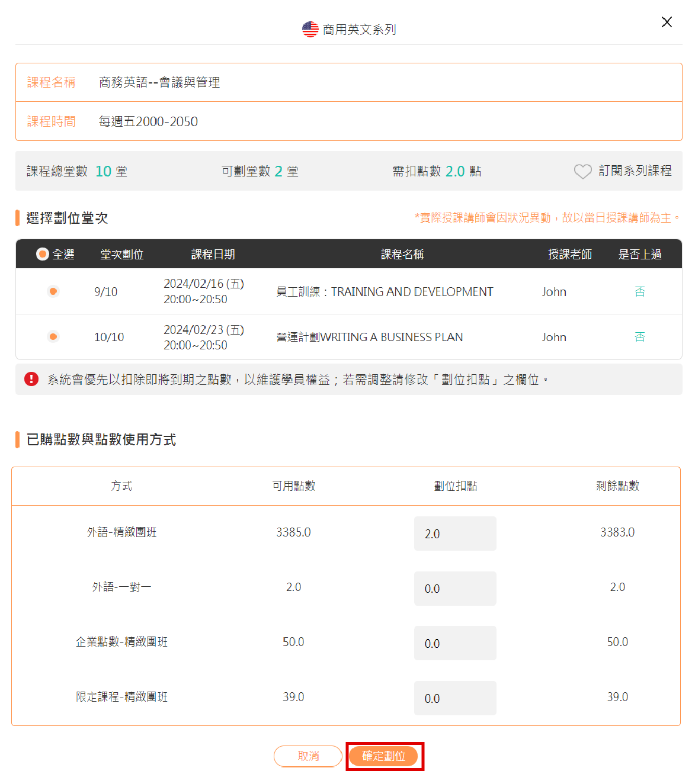Image resolution: width=695 pixels, height=784 pixels.
Task: Click the 課程名稱 label
Action: pos(52,82)
